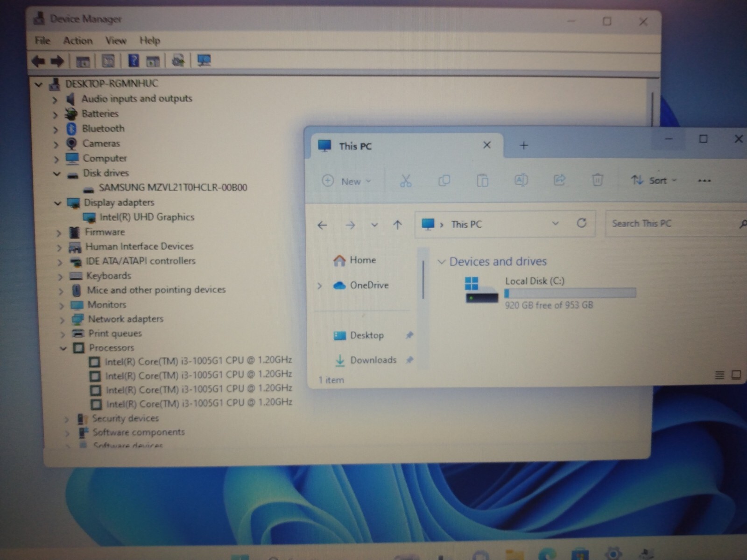This screenshot has height=560, width=747.
Task: Select the first Intel Core i3-1005G1 processor entry
Action: [198, 361]
